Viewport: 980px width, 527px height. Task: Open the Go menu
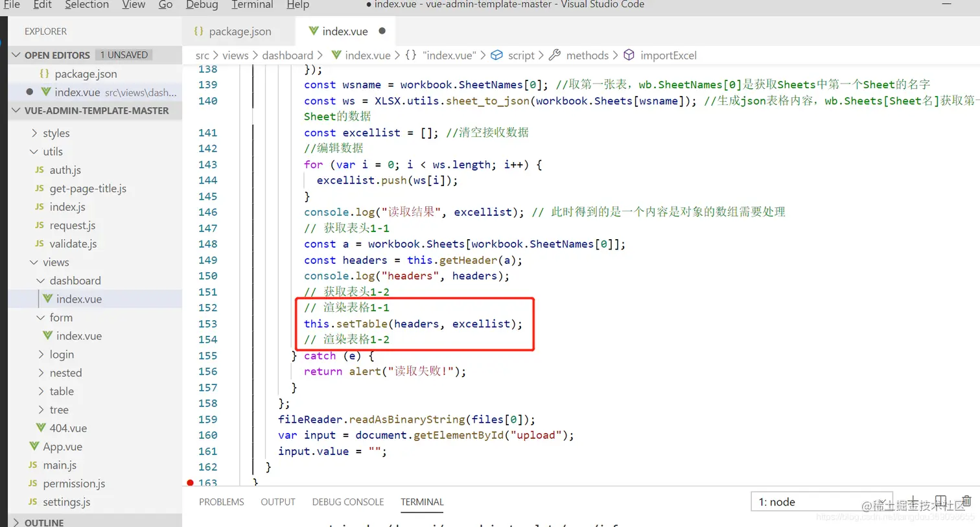[165, 5]
